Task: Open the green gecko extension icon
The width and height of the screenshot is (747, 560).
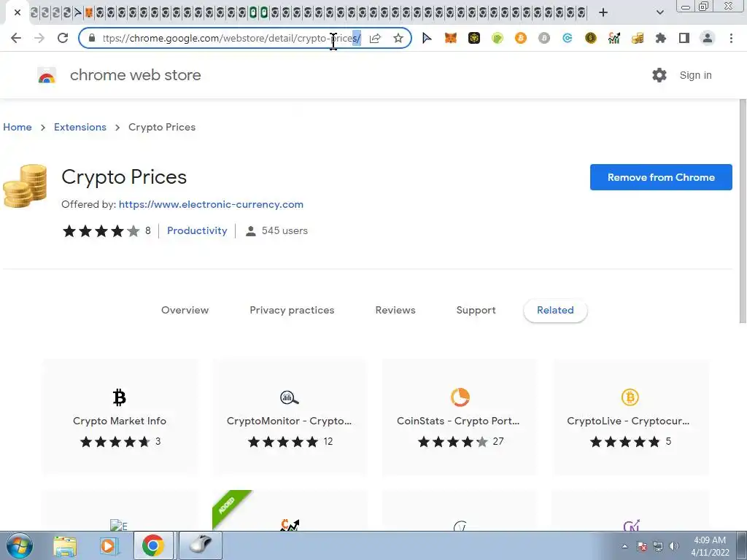Action: pos(497,38)
